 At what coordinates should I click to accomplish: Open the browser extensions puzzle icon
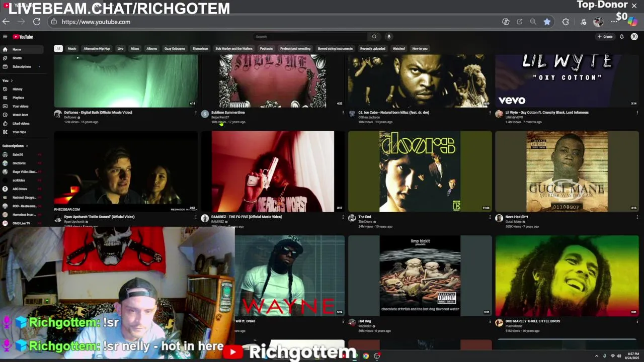(x=566, y=22)
